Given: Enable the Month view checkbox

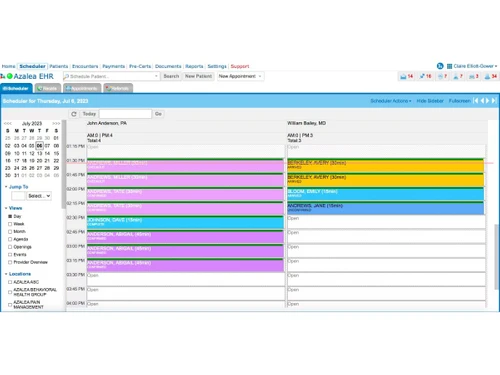Looking at the screenshot, I should tap(10, 232).
